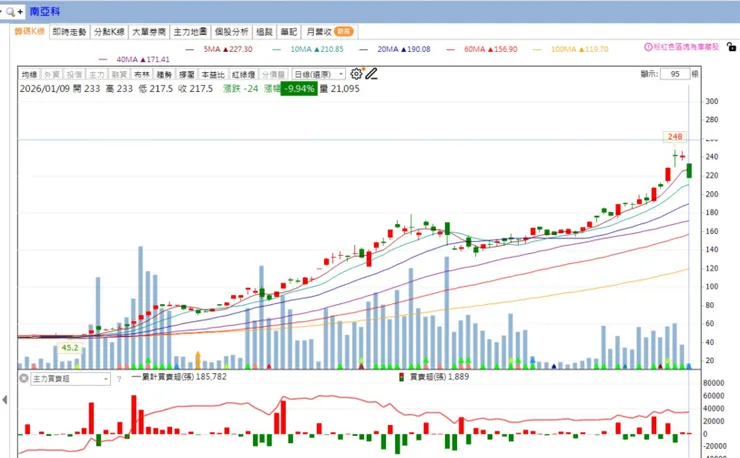Switch to the 籌碼K線 tab
This screenshot has height=458, width=740.
(x=29, y=31)
